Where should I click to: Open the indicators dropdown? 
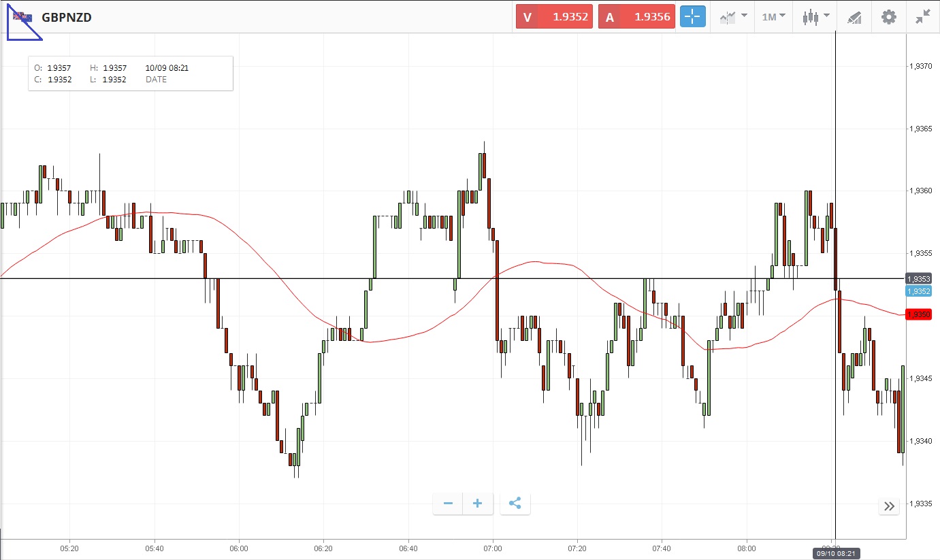tap(733, 17)
